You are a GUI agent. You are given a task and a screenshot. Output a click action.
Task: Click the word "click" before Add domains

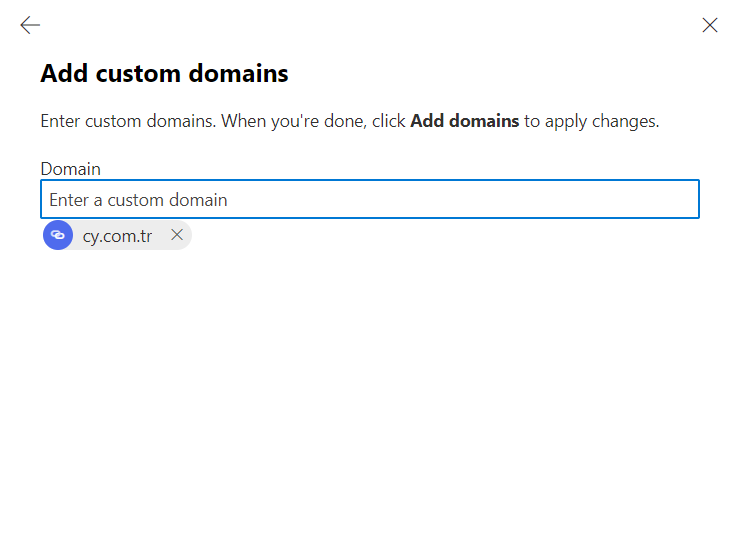tap(388, 121)
